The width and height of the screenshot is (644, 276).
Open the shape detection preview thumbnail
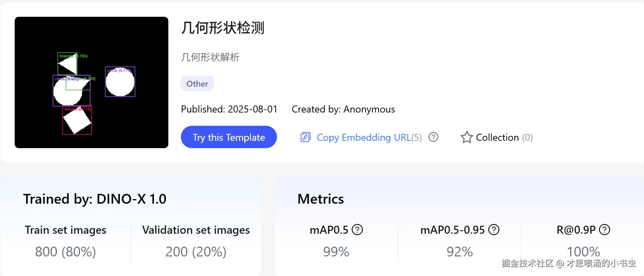coord(92,82)
